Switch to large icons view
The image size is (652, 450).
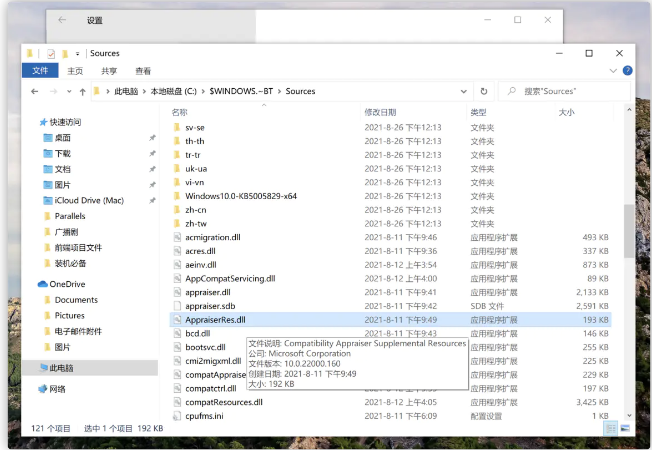tap(625, 428)
